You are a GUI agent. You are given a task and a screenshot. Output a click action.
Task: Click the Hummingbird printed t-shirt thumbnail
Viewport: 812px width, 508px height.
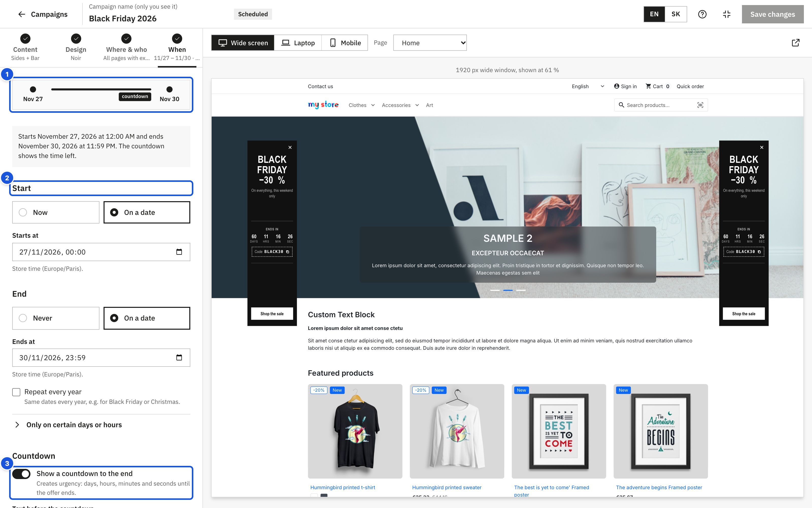coord(355,431)
